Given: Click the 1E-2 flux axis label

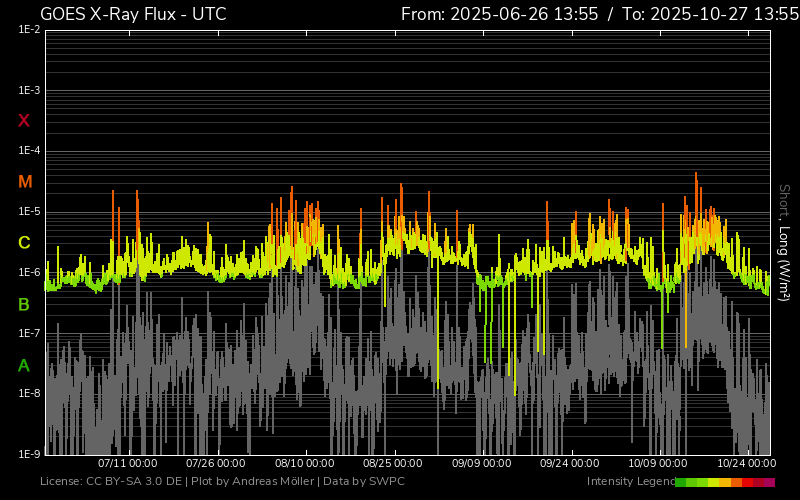Looking at the screenshot, I should 29,30.
